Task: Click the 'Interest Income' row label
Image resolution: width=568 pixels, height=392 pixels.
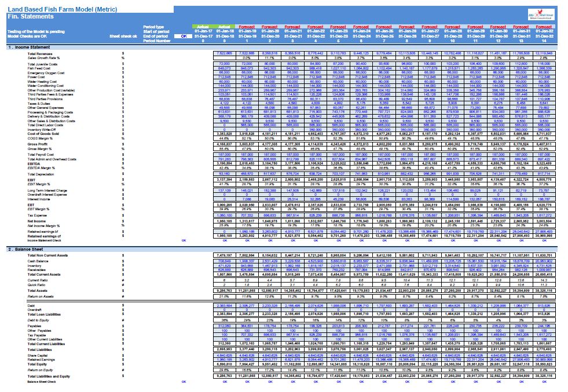Action: tap(39, 199)
